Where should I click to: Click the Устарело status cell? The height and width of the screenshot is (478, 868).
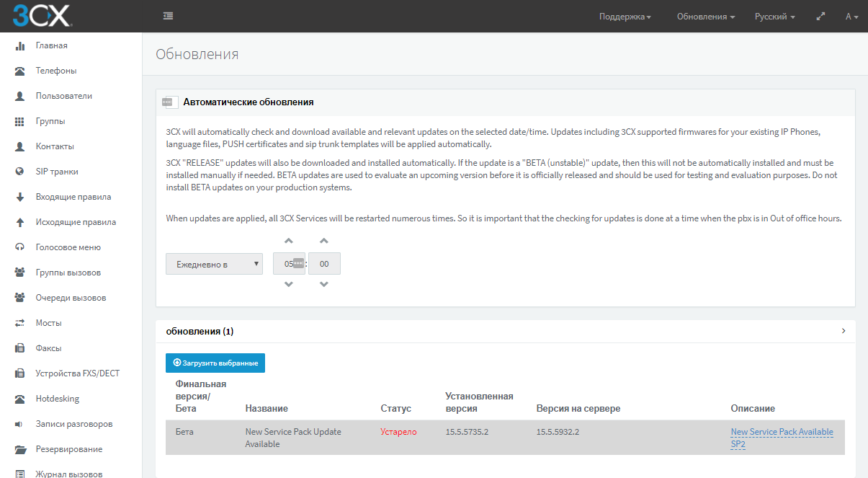[398, 432]
